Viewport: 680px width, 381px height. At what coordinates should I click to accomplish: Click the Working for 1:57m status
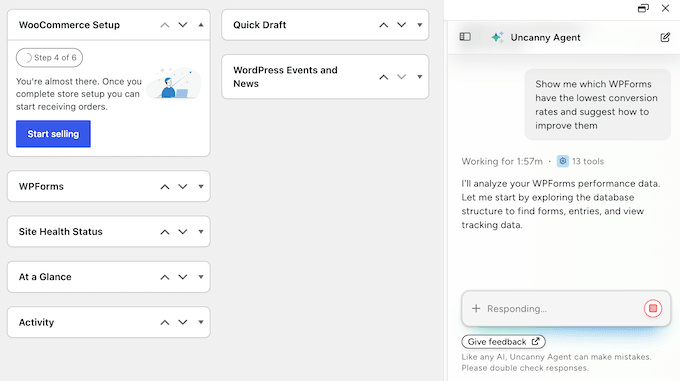point(502,161)
